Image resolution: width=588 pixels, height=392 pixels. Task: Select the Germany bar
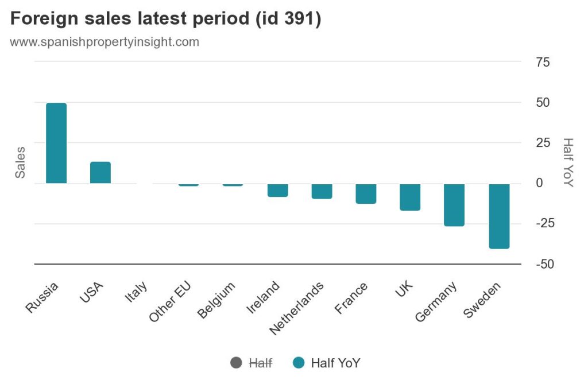tap(455, 205)
